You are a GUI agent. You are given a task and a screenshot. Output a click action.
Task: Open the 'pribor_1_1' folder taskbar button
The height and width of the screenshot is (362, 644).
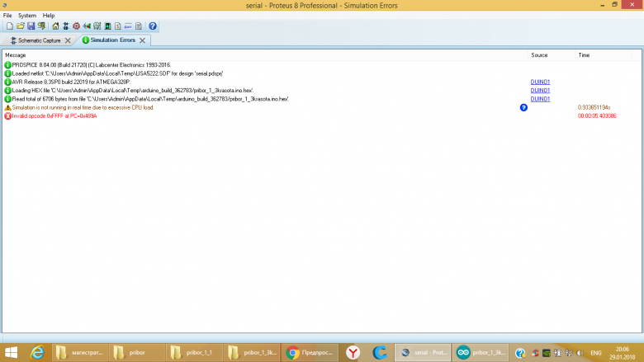pos(194,353)
